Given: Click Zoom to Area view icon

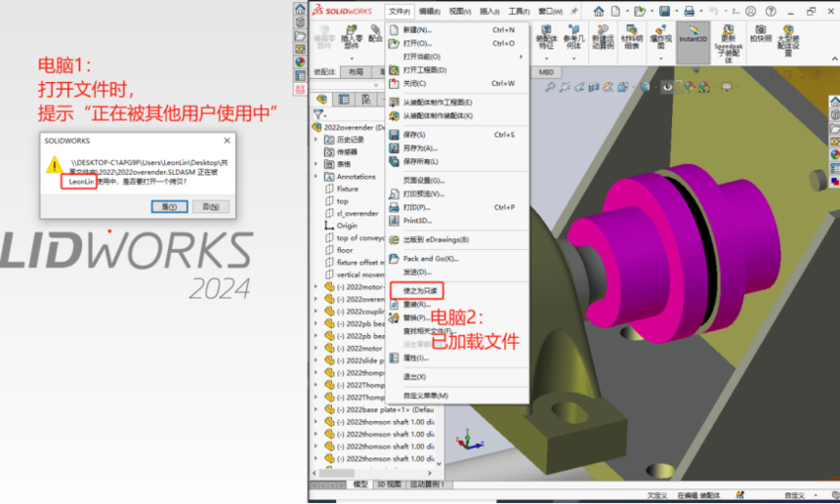Looking at the screenshot, I should click(x=565, y=87).
